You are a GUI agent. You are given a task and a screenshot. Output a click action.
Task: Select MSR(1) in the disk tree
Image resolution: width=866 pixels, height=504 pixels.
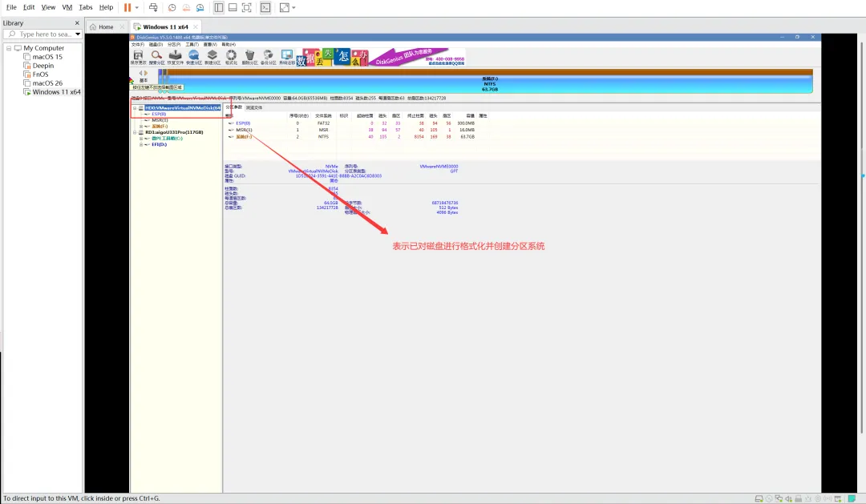tap(160, 120)
